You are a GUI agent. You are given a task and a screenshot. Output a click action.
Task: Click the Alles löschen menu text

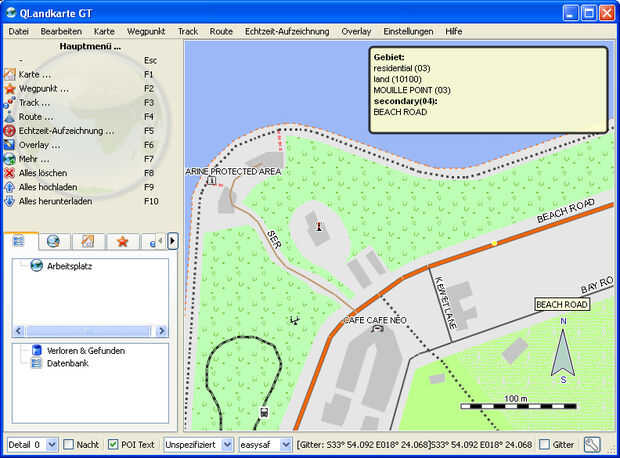pyautogui.click(x=43, y=173)
